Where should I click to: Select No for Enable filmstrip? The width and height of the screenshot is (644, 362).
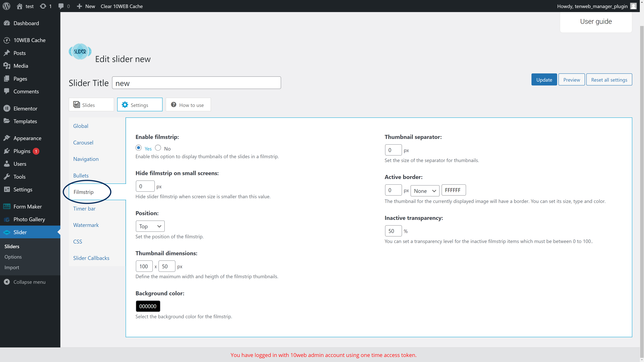point(158,148)
